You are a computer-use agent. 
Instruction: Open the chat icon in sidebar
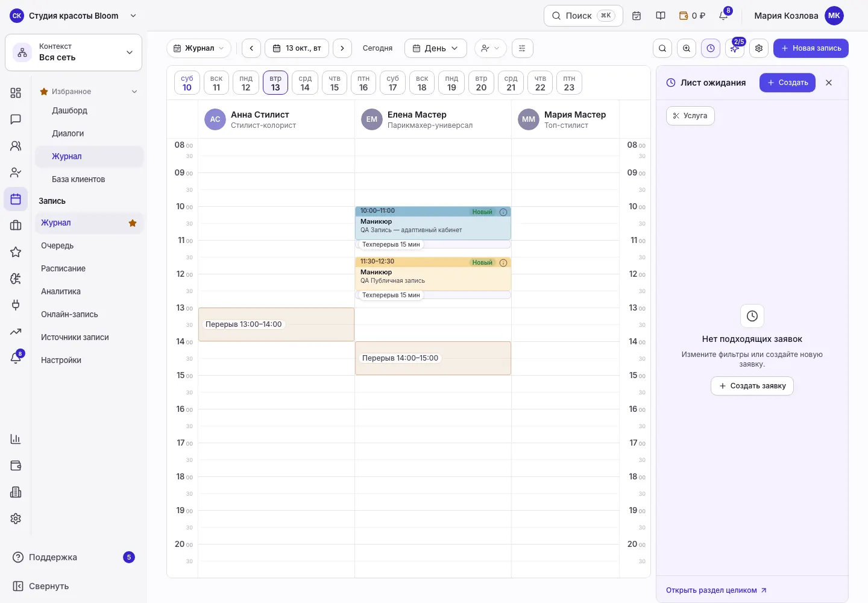point(16,119)
